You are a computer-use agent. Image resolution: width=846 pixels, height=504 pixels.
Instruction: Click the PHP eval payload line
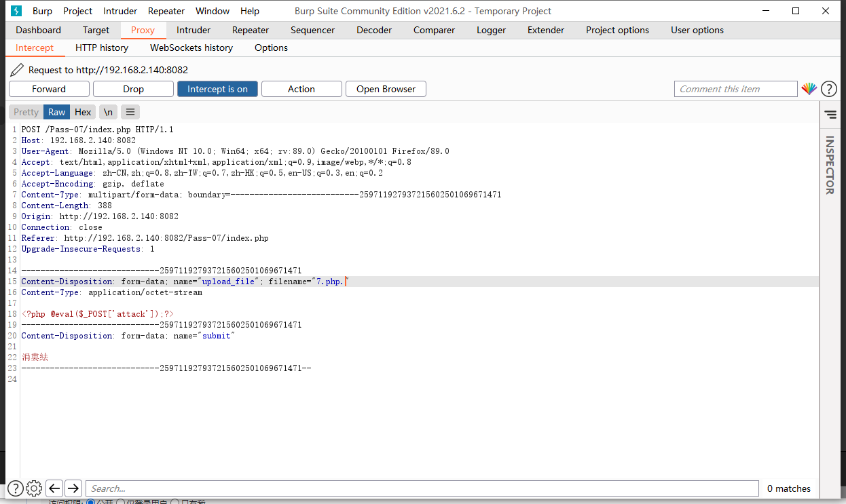point(97,314)
